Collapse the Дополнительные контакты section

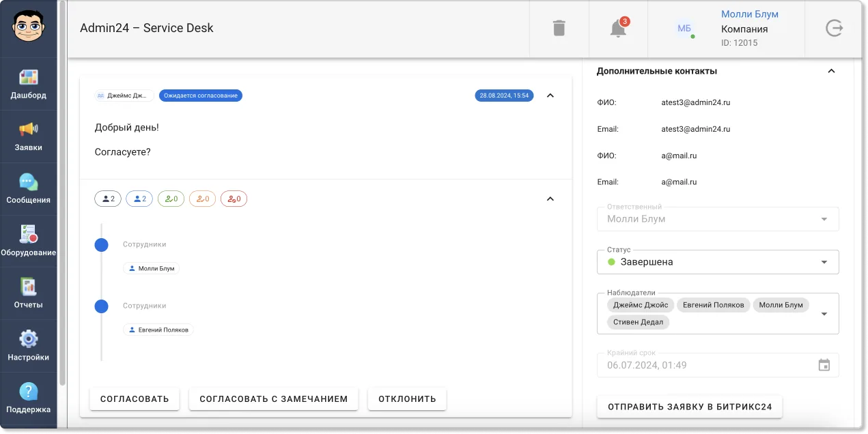[831, 71]
